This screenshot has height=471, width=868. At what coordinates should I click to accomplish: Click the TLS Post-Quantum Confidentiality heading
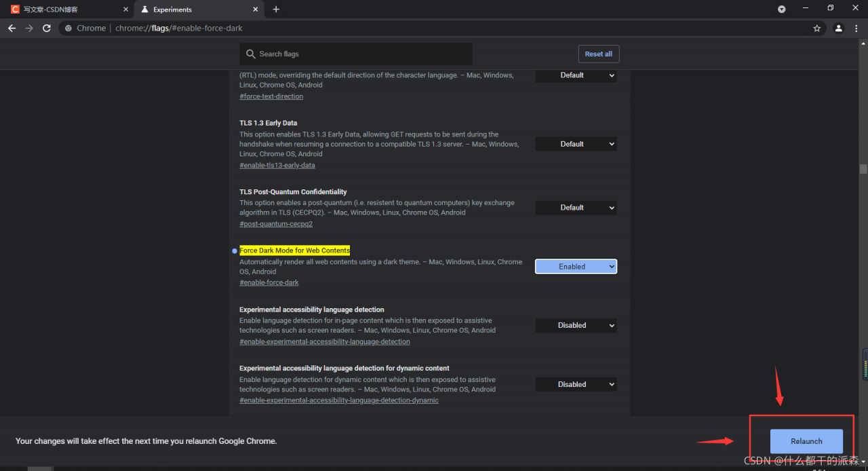(293, 192)
